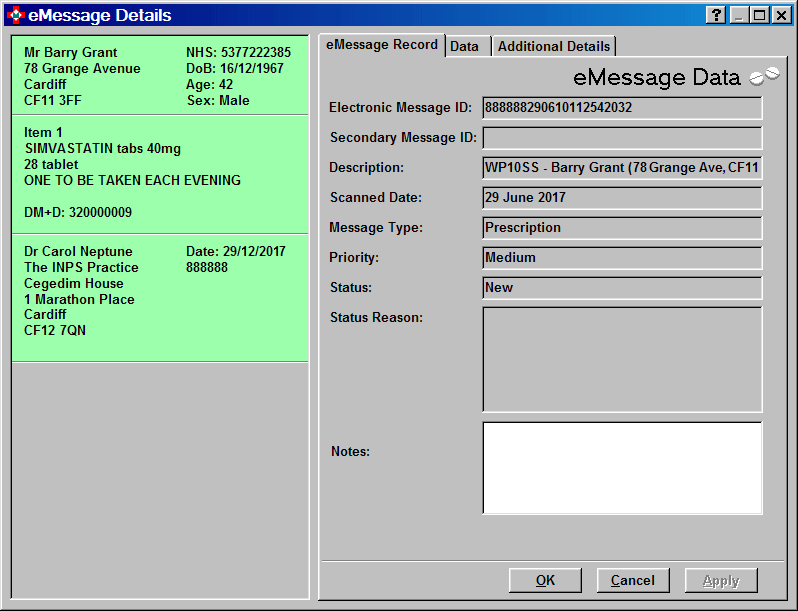The height and width of the screenshot is (611, 798).
Task: Minimize the eMessage Details window
Action: click(739, 15)
